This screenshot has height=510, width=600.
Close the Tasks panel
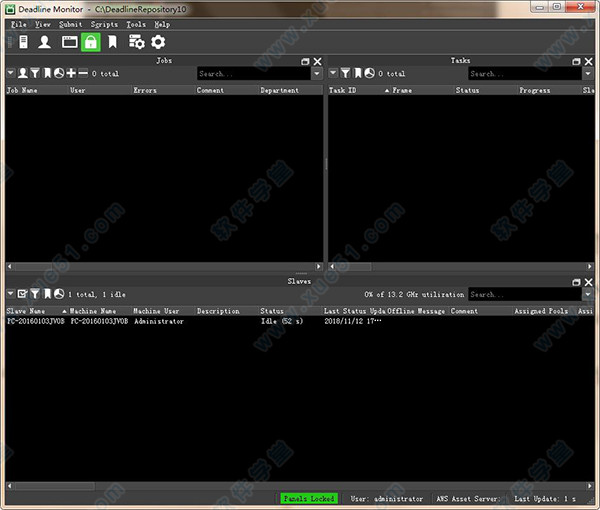pyautogui.click(x=589, y=62)
